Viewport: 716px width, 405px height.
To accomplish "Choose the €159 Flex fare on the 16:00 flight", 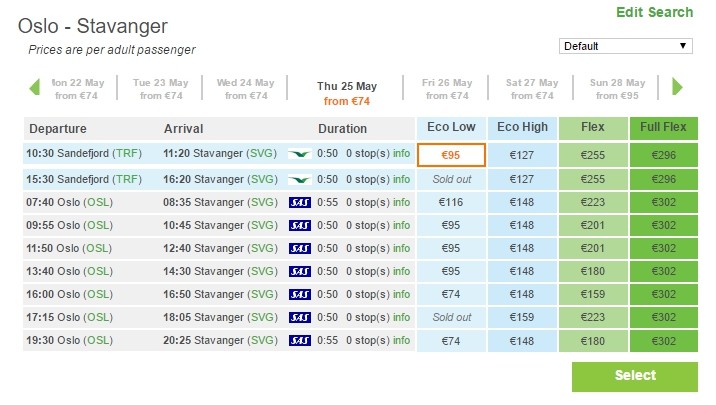I will (592, 294).
